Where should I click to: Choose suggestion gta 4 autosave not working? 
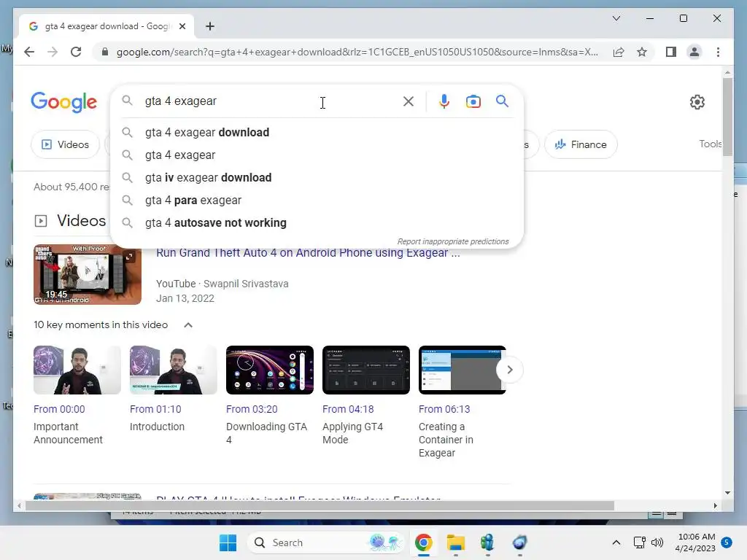[317, 223]
